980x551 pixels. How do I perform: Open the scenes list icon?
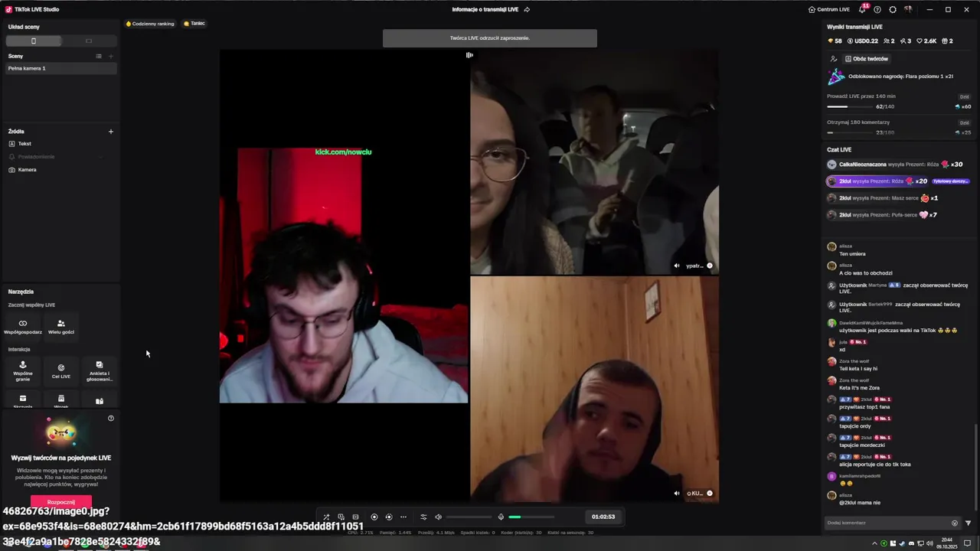98,56
